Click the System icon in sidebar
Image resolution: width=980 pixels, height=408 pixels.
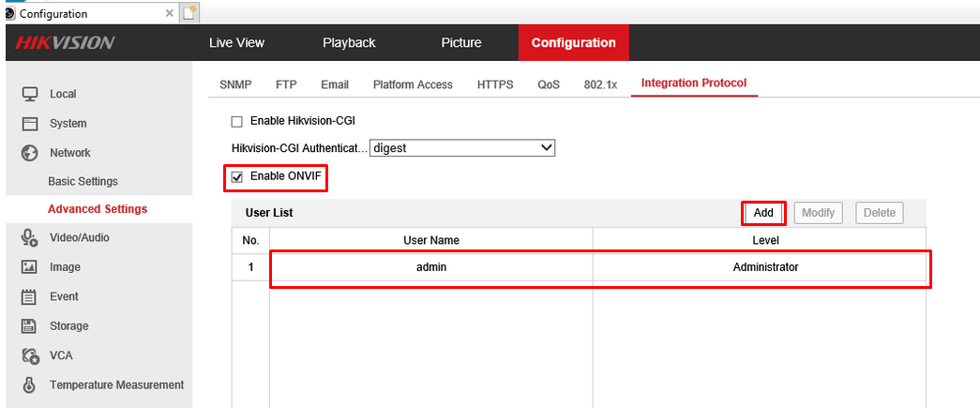pyautogui.click(x=30, y=123)
